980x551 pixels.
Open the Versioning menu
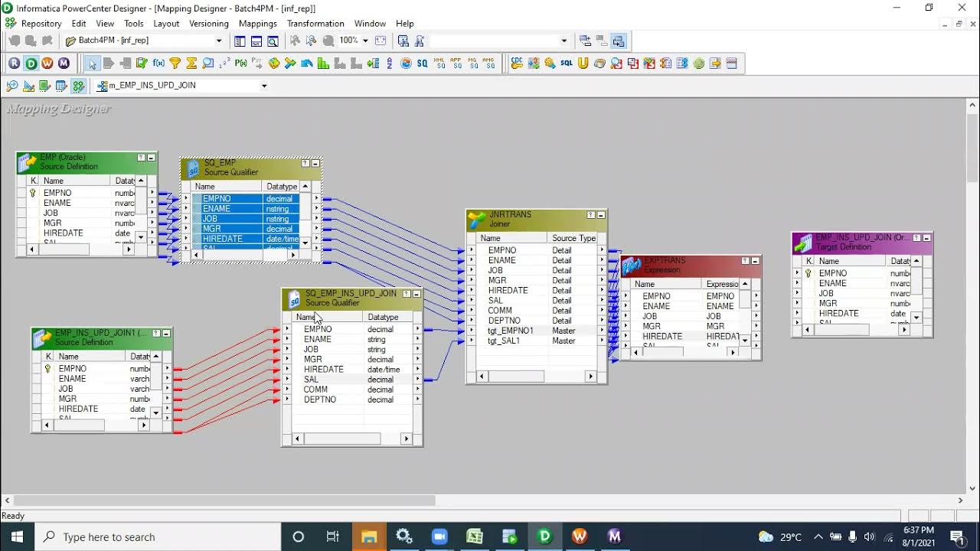209,24
